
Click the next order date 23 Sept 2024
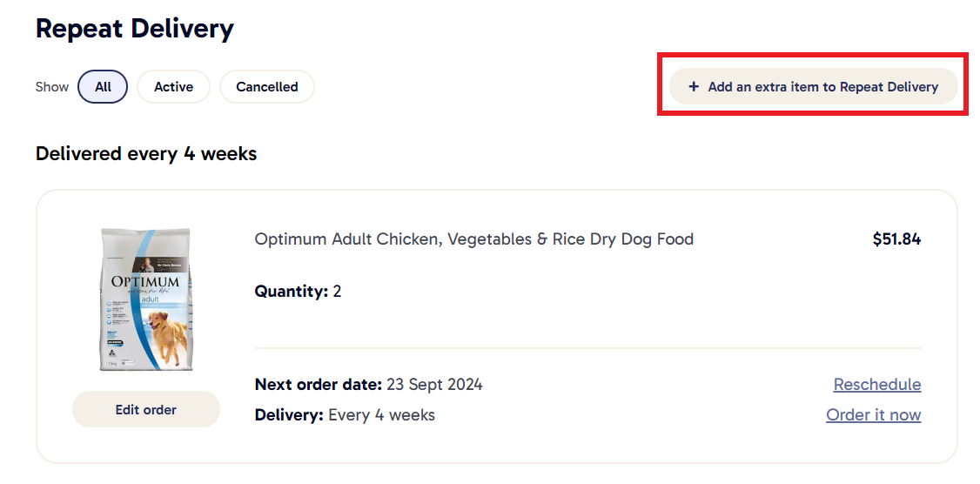(x=433, y=385)
